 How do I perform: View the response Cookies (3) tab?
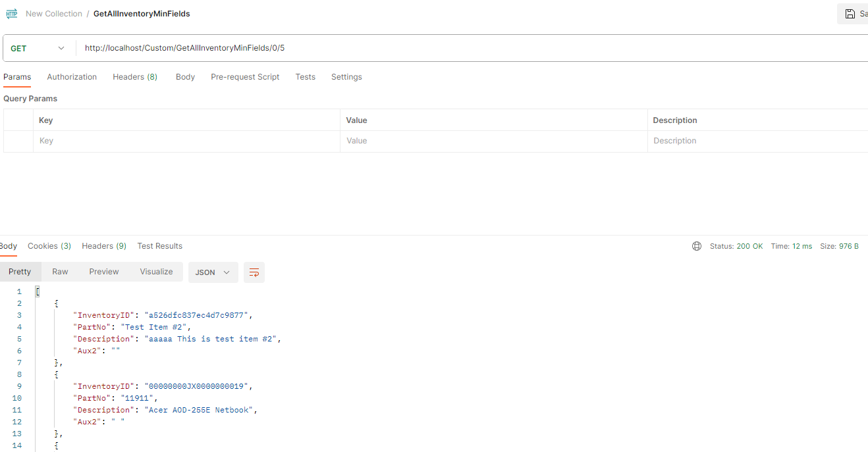tap(49, 246)
